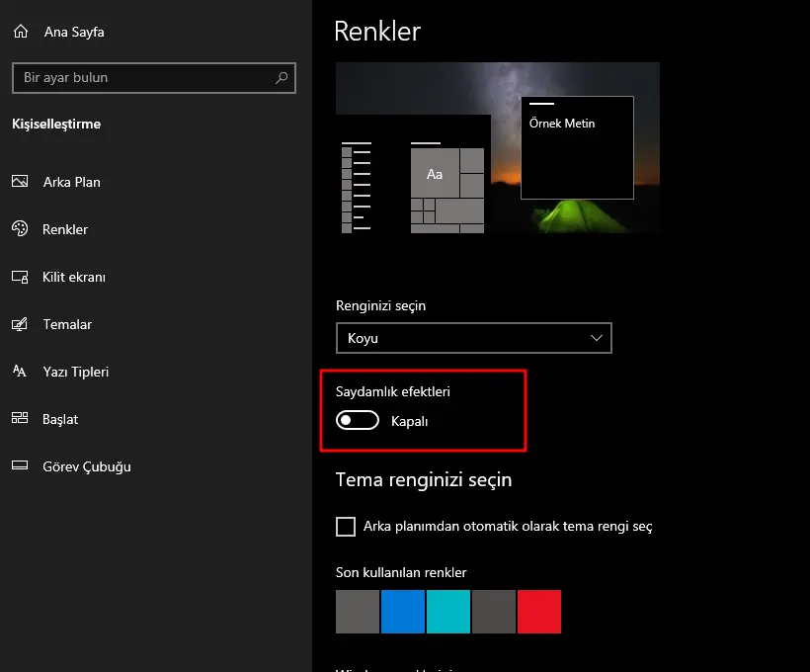Click the chevron arrow in the Koyu dropdown
Image resolution: width=810 pixels, height=672 pixels.
(x=596, y=338)
